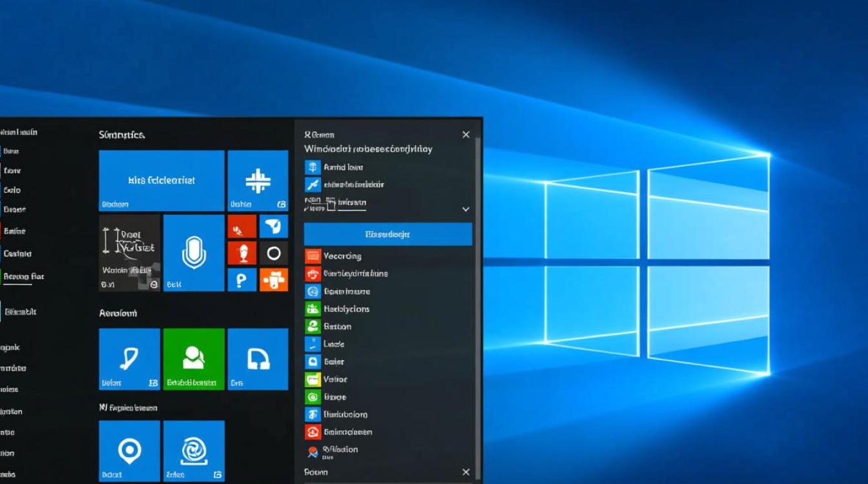
Task: Click the blue spiral swirl tile
Action: [x=194, y=450]
